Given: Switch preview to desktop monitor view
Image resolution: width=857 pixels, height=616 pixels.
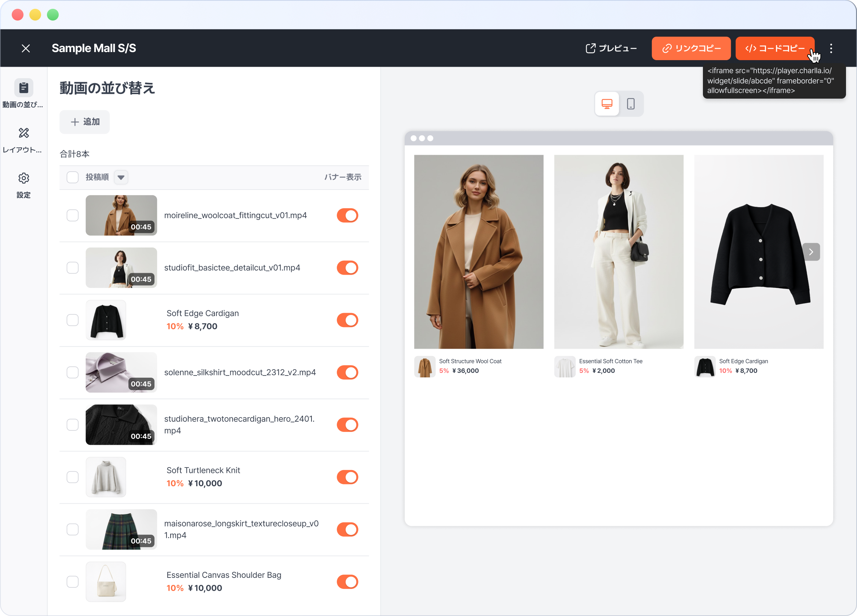Looking at the screenshot, I should point(606,103).
